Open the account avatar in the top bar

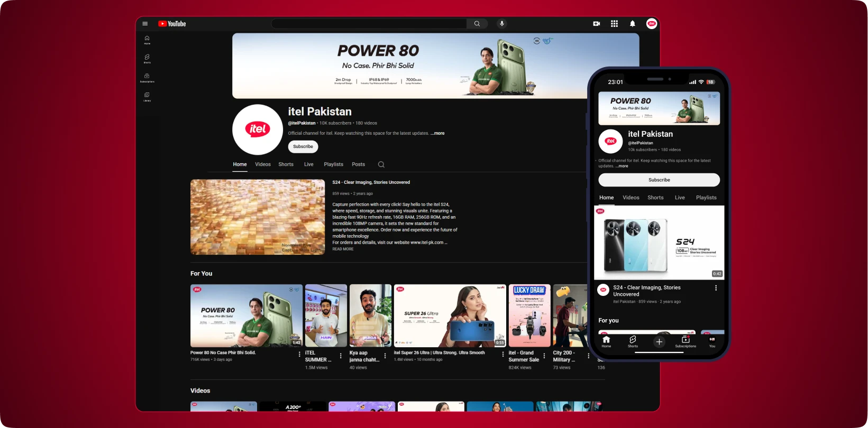click(652, 24)
